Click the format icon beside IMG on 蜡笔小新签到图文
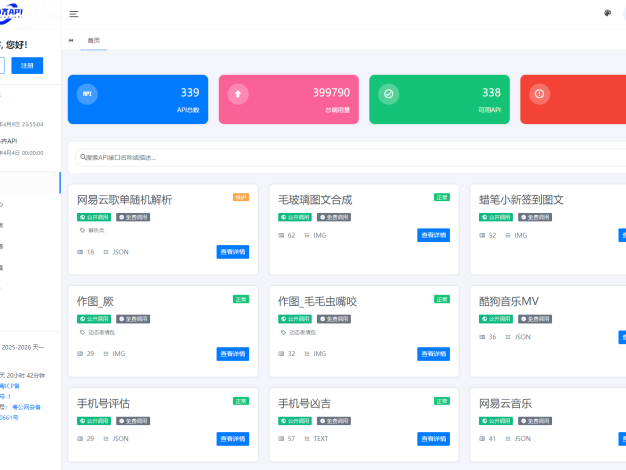 click(508, 235)
